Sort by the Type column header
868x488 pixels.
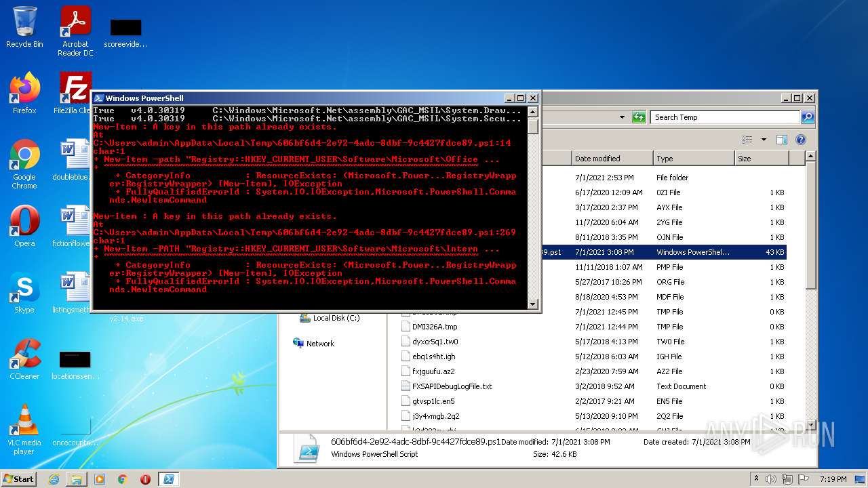[694, 159]
